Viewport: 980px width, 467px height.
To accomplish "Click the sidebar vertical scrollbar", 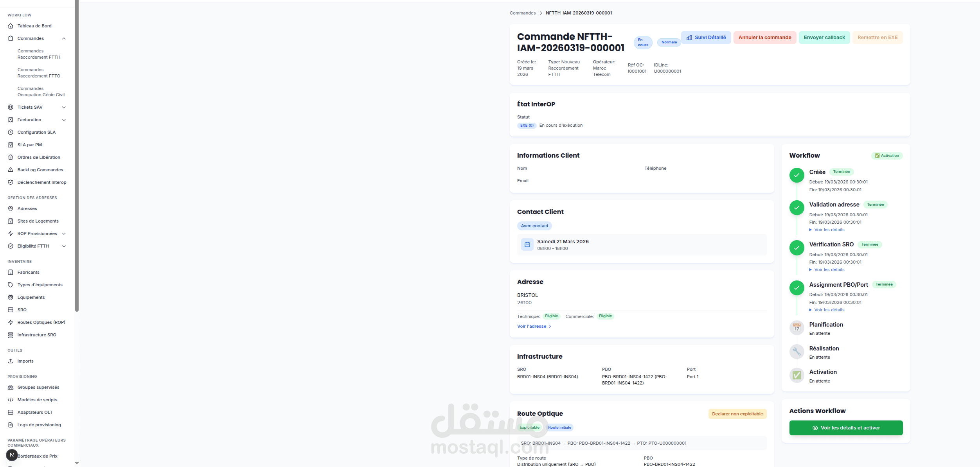I will click(x=77, y=156).
